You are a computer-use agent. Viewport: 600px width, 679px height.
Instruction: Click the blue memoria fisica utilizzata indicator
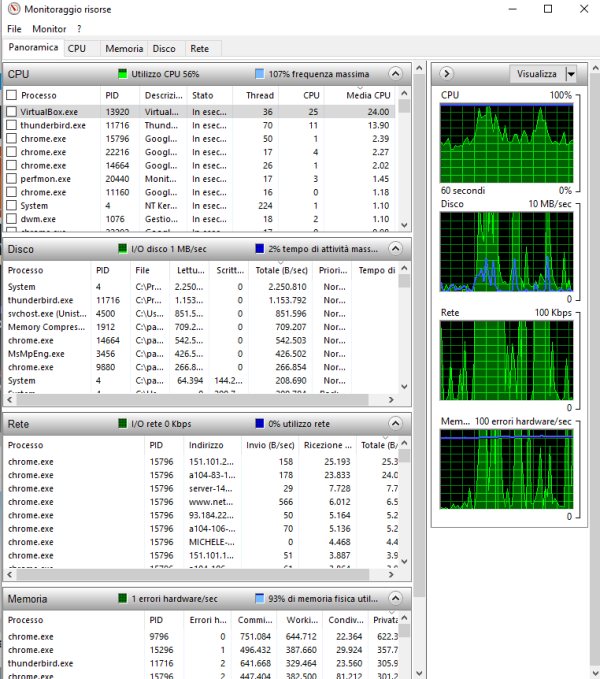259,599
